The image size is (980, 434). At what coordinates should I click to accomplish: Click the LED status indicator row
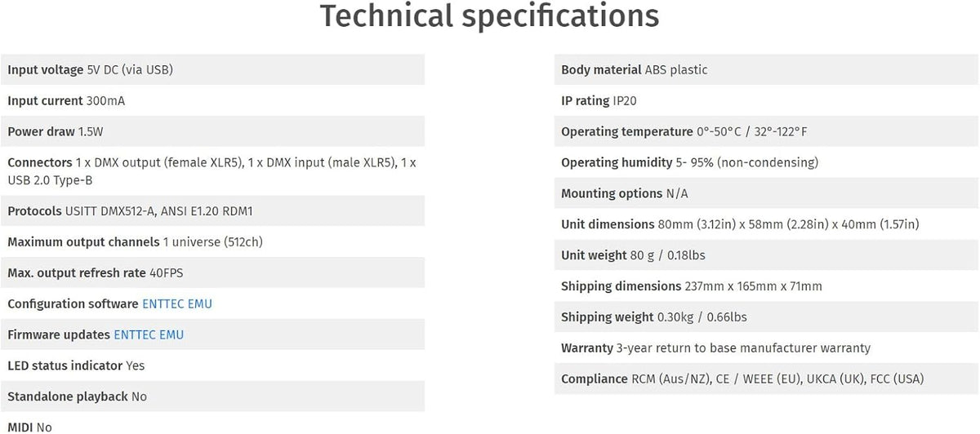pos(212,365)
